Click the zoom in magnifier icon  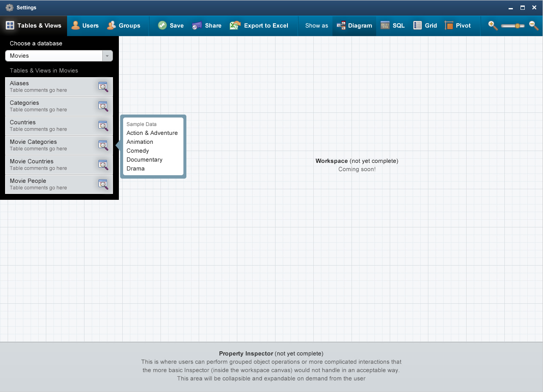493,25
